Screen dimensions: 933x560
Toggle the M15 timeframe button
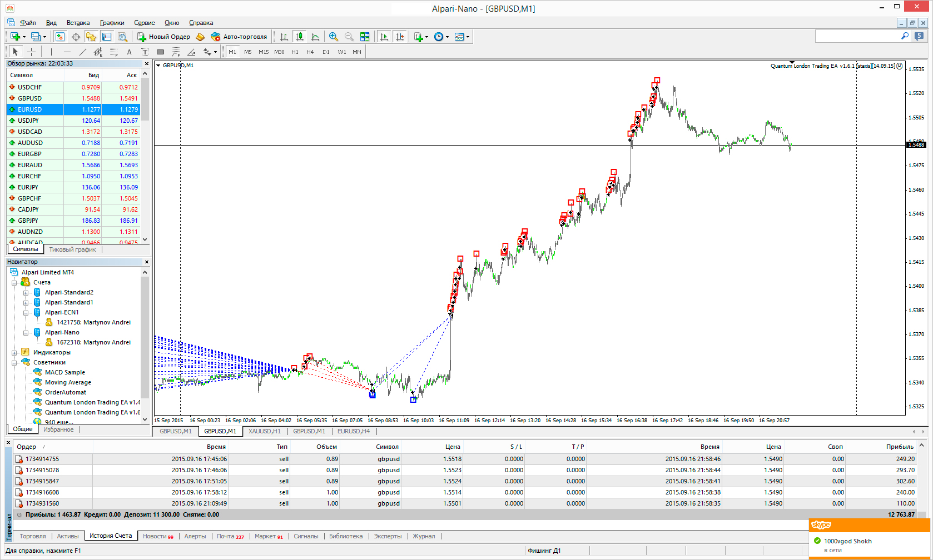click(x=264, y=52)
